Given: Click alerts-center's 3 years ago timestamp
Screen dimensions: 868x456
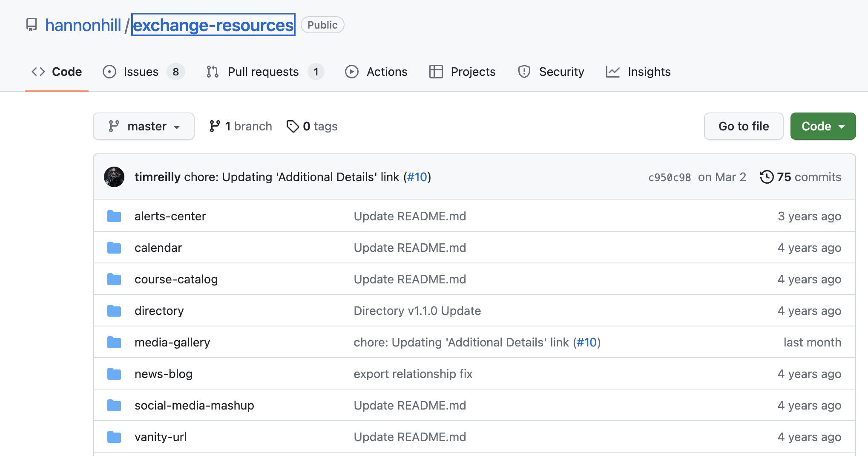Looking at the screenshot, I should click(809, 216).
